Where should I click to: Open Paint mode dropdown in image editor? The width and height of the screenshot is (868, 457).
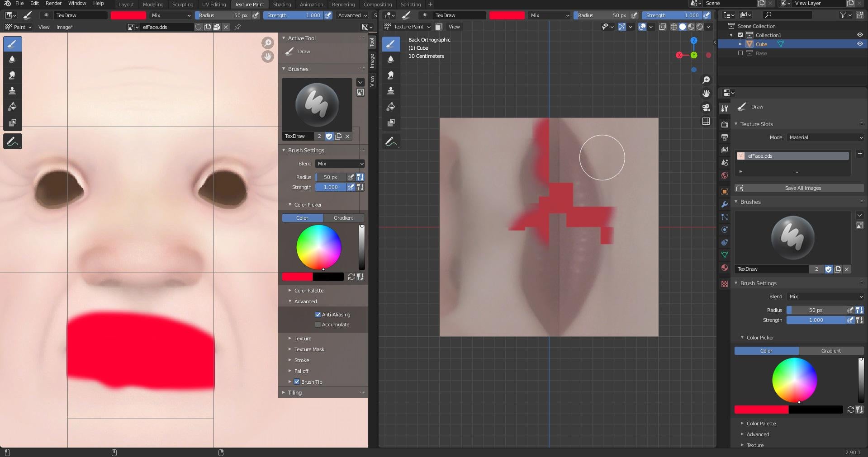pos(19,27)
